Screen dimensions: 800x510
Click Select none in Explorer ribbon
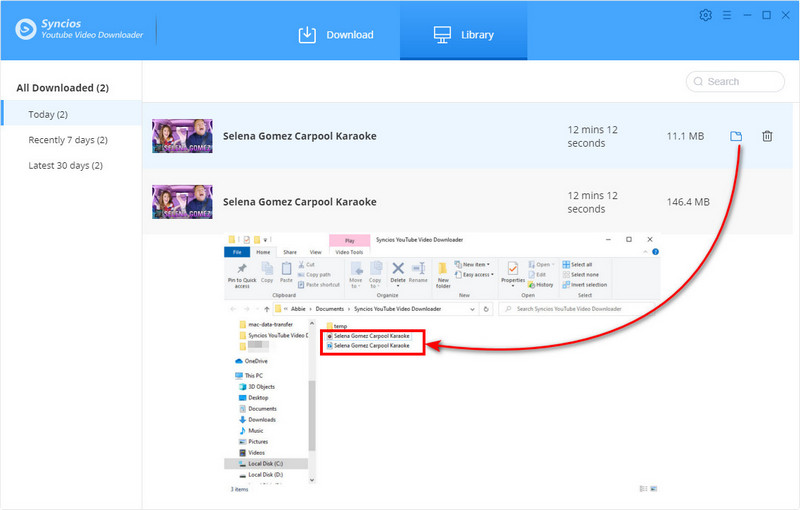pos(581,274)
